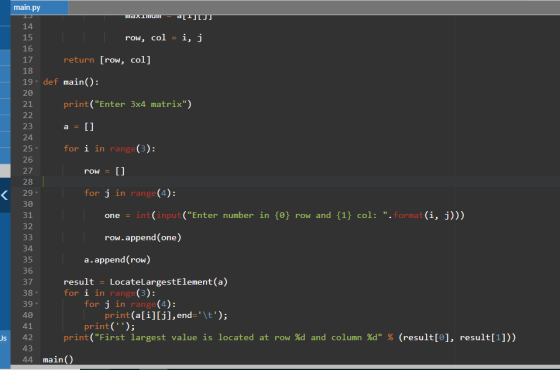Click the a.append(row) statement
Screen dimensions: 560x370
click(x=117, y=259)
